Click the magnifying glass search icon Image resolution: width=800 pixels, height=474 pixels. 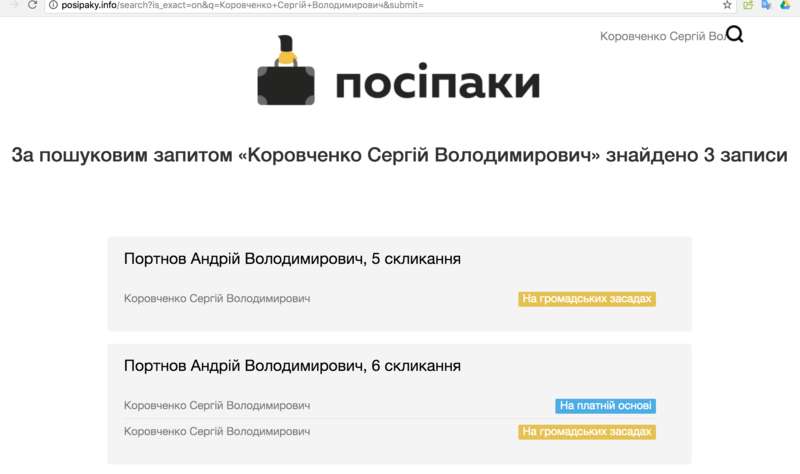pos(735,35)
